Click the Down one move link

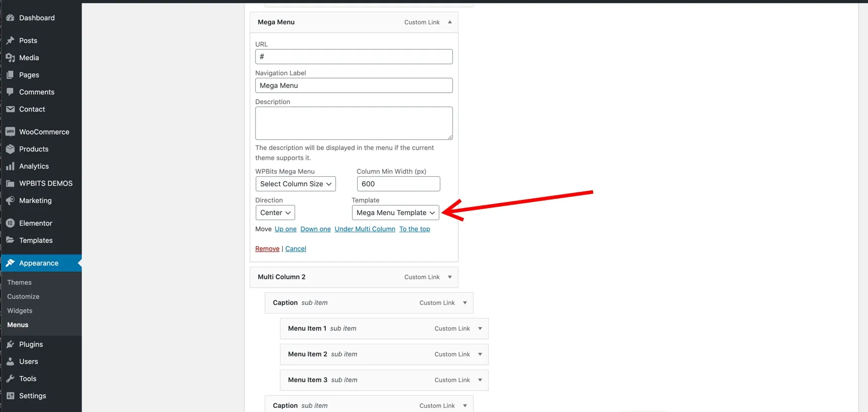316,229
